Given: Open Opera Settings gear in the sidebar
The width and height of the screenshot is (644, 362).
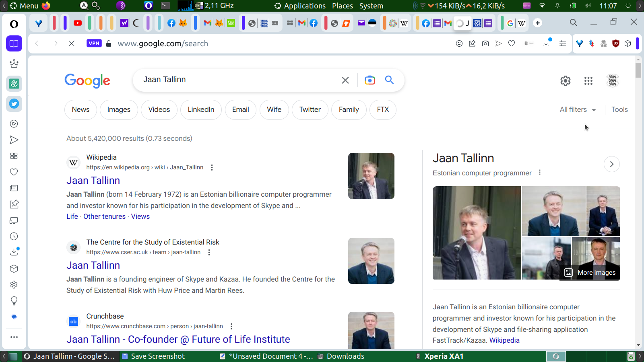Looking at the screenshot, I should (14, 285).
